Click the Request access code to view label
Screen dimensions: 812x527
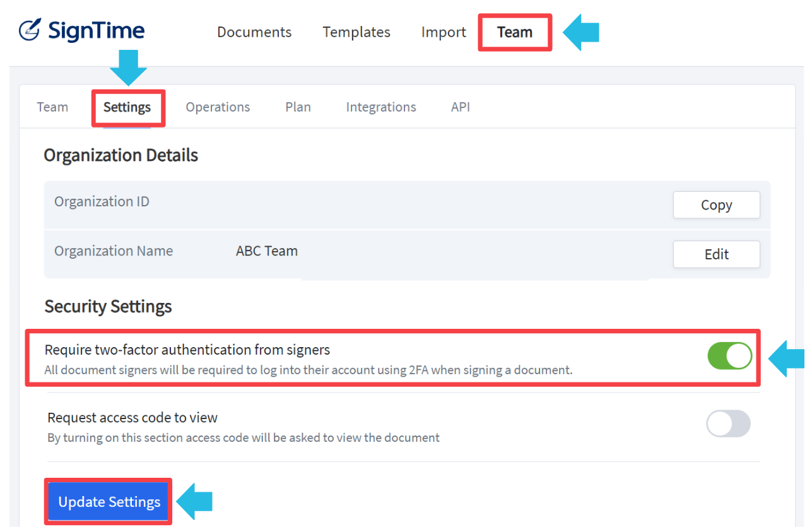point(132,418)
